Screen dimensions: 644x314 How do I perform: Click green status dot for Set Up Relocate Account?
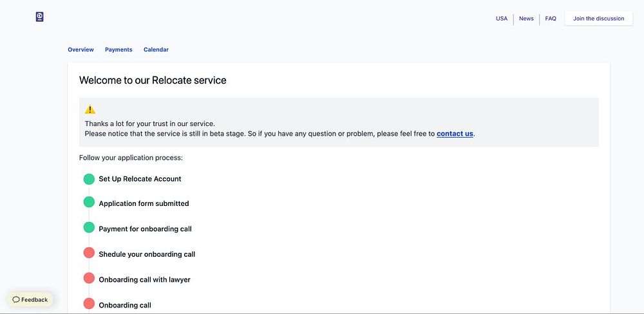click(89, 179)
